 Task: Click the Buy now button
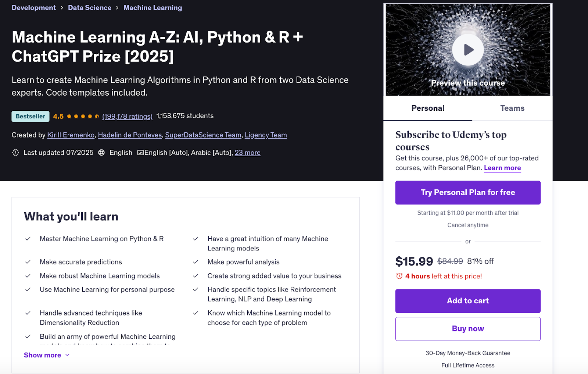click(x=467, y=328)
